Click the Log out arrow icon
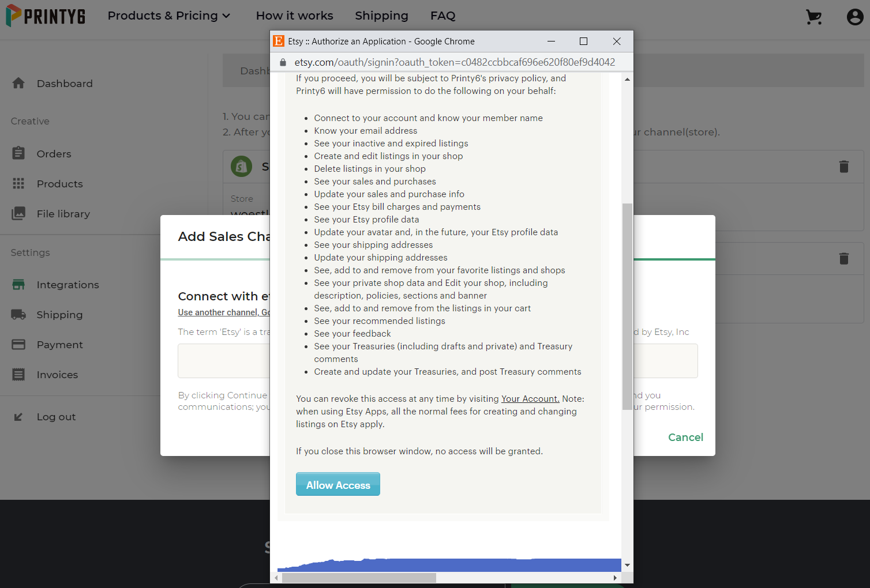The width and height of the screenshot is (870, 588). pyautogui.click(x=18, y=417)
